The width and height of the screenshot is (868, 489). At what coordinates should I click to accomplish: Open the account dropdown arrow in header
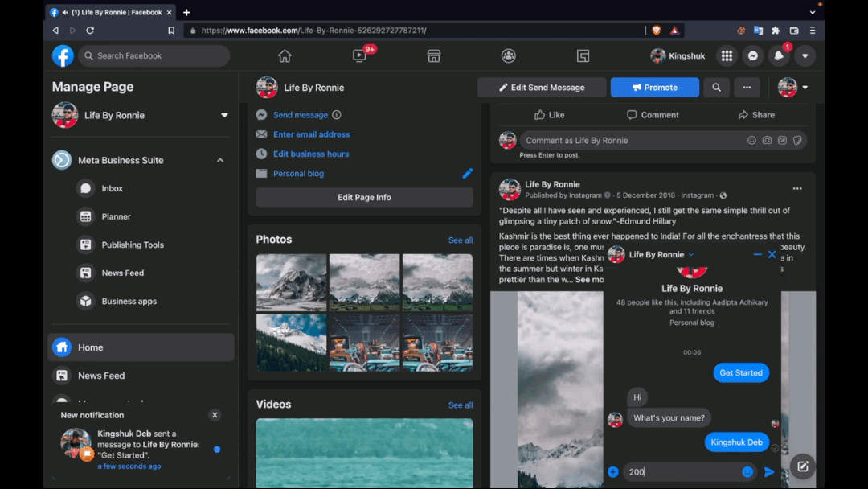pyautogui.click(x=805, y=56)
